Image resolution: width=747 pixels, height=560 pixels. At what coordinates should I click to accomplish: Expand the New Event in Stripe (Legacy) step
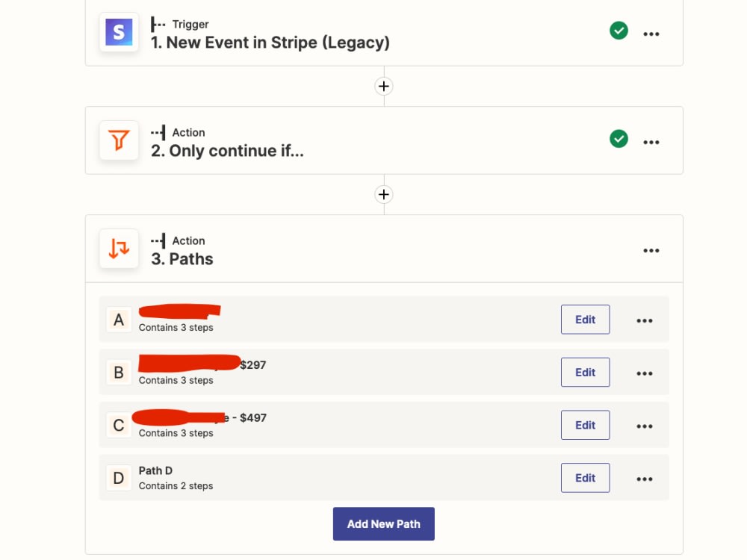click(270, 43)
